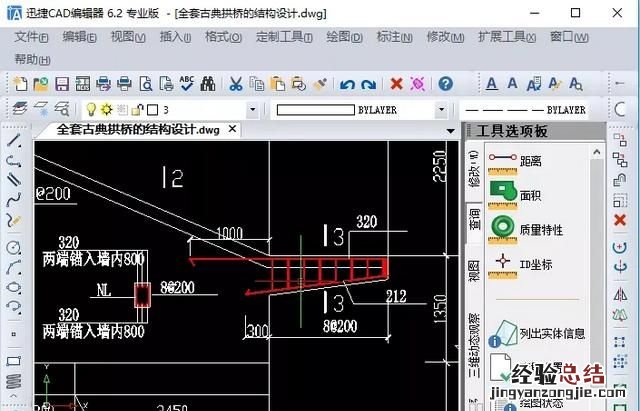Open the layer manager stacked layers icon

point(20,109)
